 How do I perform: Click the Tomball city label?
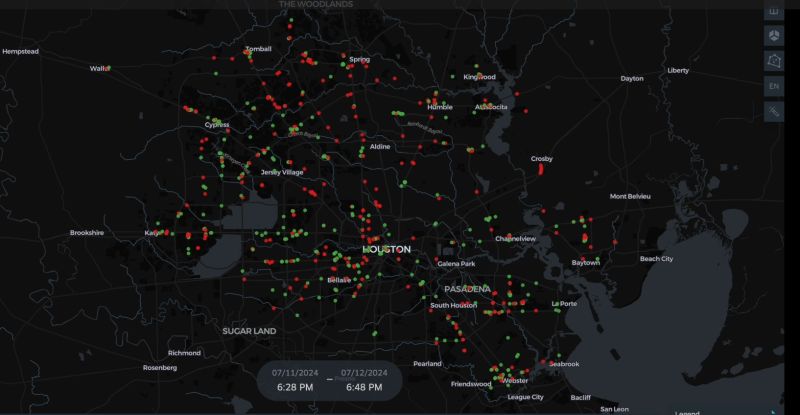pyautogui.click(x=259, y=49)
